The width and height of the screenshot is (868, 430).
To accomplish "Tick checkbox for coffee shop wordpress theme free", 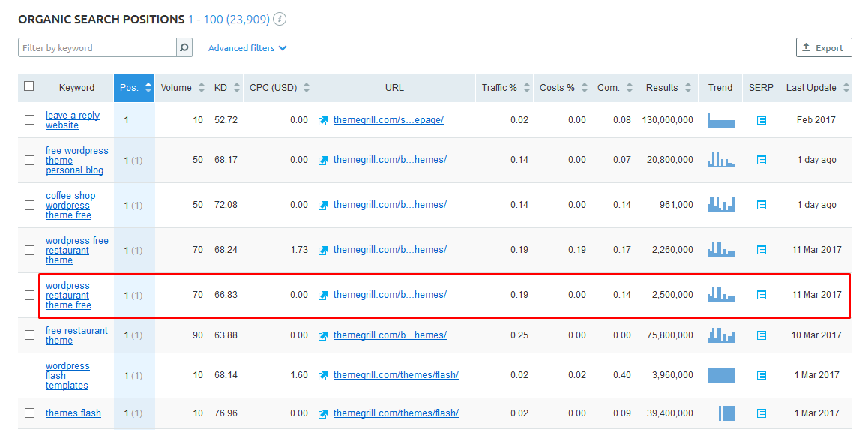I will coord(29,205).
